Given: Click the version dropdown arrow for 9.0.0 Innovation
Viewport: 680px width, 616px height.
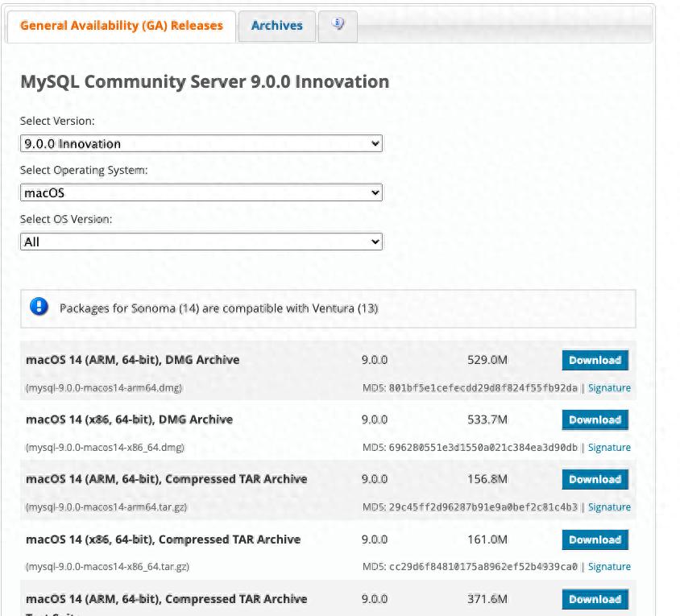Looking at the screenshot, I should (375, 143).
